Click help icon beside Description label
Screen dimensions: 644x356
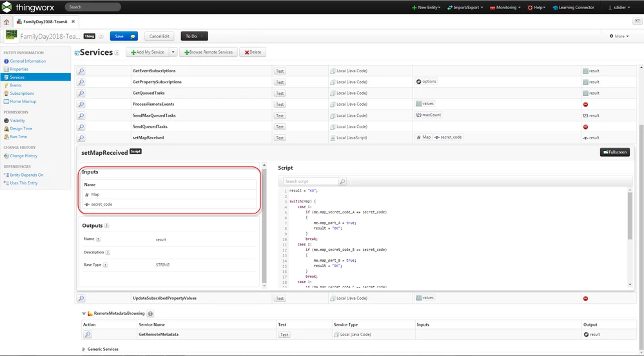pos(108,252)
